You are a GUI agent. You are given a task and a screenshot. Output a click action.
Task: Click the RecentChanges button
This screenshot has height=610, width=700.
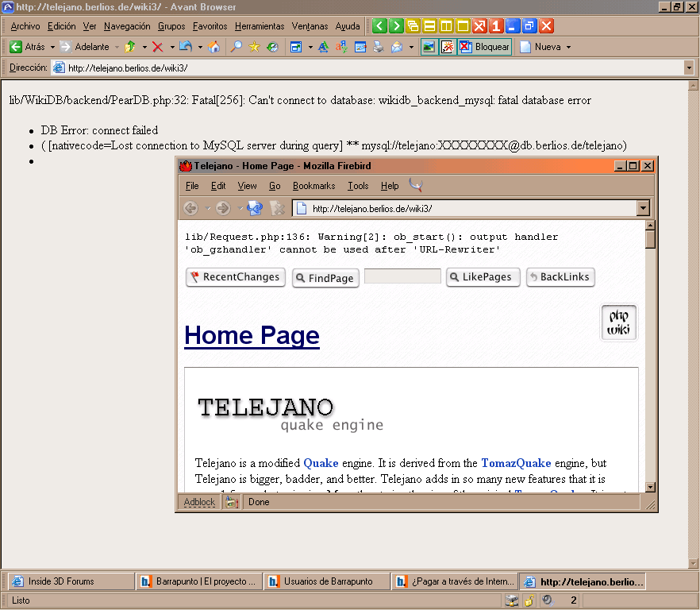235,277
